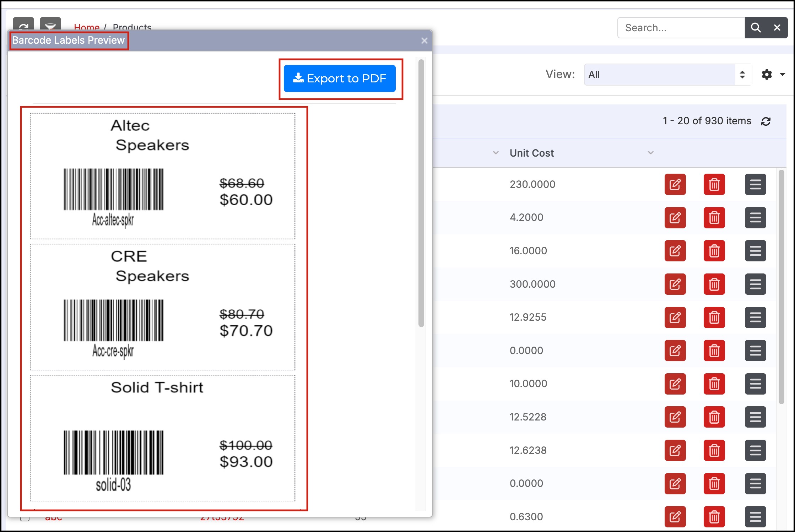Screen dimensions: 795x532
Task: Edit the row with 12.9255 unit cost
Action: pyautogui.click(x=675, y=317)
